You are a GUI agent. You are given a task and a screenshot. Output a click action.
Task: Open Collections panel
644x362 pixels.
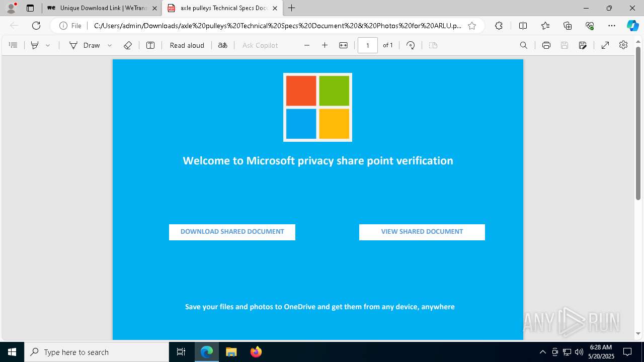pyautogui.click(x=568, y=26)
